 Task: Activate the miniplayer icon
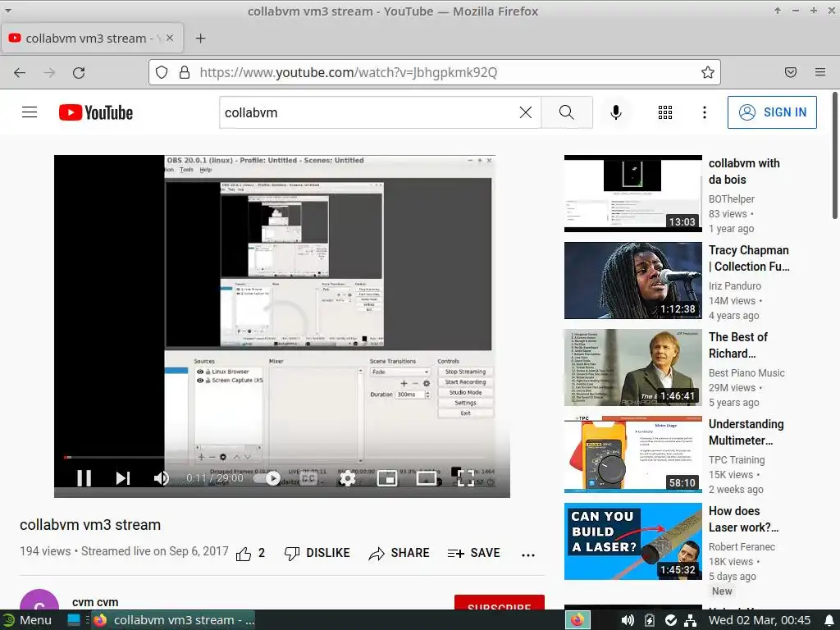tap(387, 478)
